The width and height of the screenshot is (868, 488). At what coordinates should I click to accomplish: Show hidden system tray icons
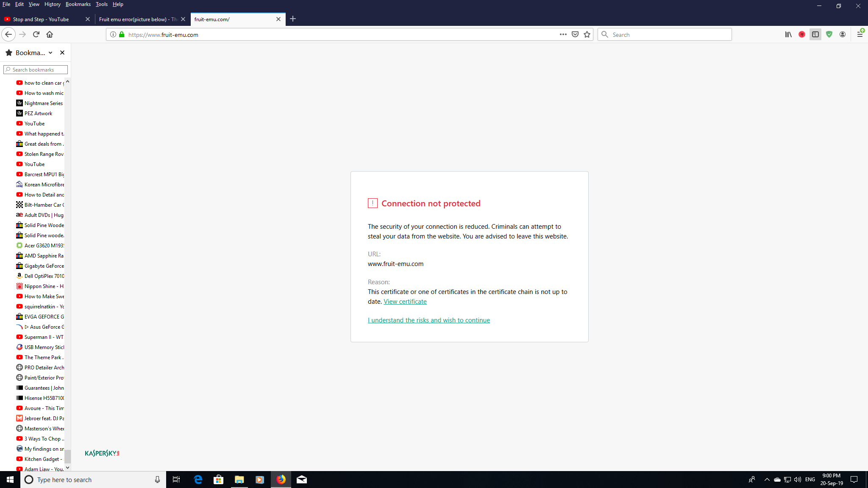767,480
